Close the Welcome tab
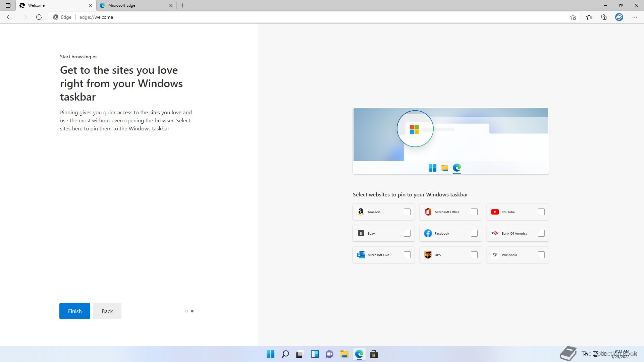 [x=91, y=5]
